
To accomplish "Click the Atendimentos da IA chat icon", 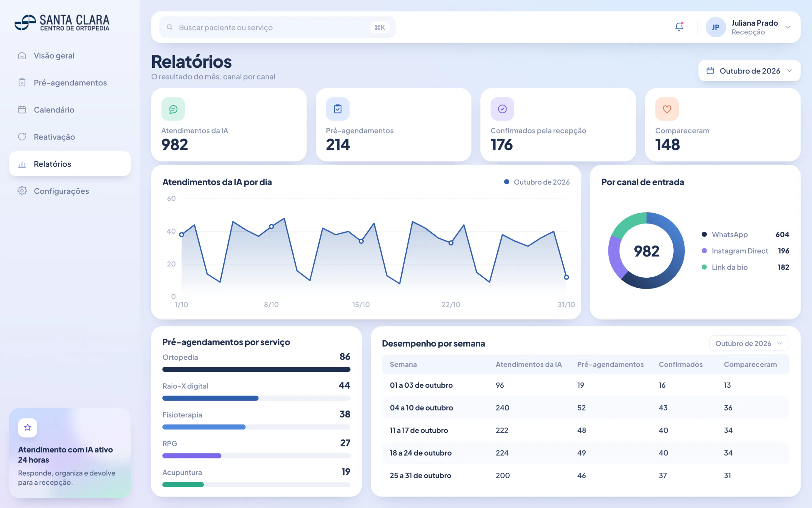I will [173, 109].
